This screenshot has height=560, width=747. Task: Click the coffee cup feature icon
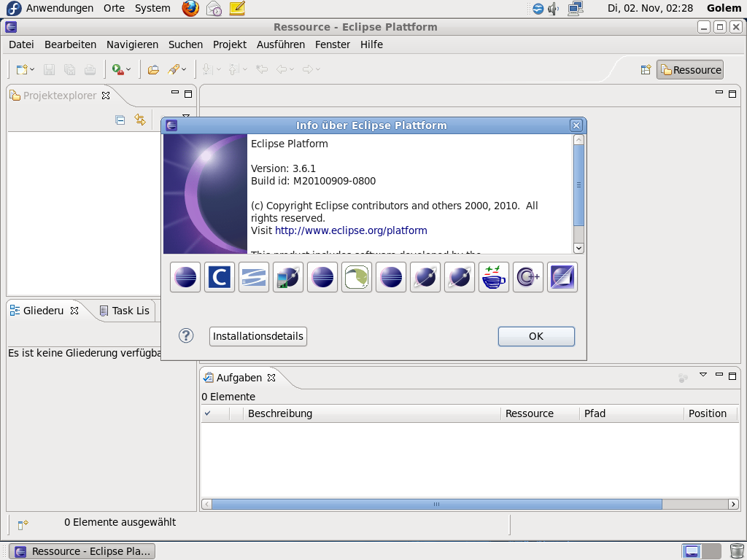pyautogui.click(x=494, y=277)
